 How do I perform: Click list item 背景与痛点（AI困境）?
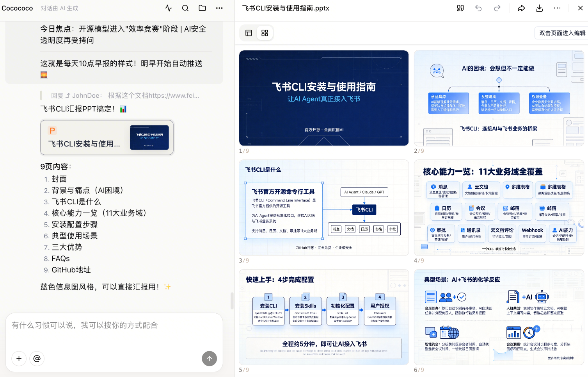pyautogui.click(x=89, y=190)
